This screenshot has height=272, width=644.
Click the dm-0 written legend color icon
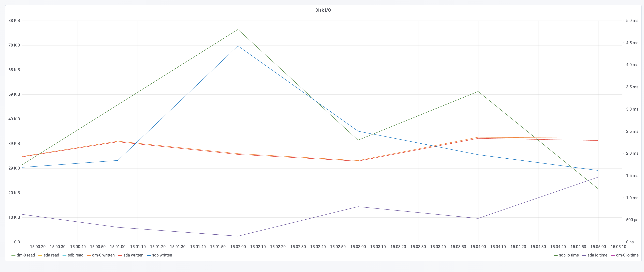pyautogui.click(x=89, y=255)
